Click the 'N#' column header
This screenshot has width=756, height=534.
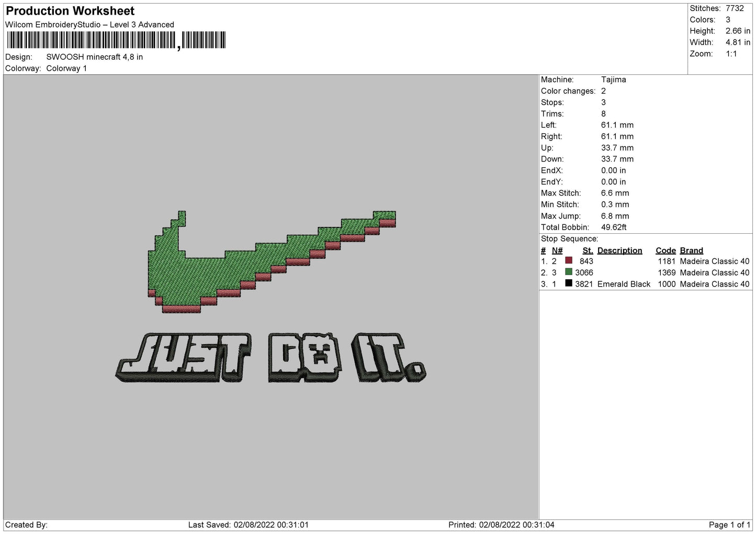(x=557, y=251)
